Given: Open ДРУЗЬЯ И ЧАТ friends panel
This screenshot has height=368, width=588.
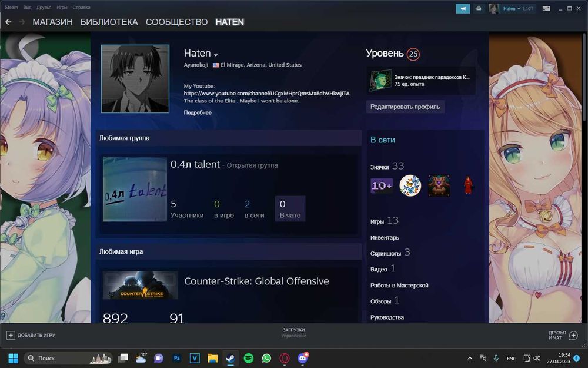Looking at the screenshot, I should pyautogui.click(x=563, y=336).
